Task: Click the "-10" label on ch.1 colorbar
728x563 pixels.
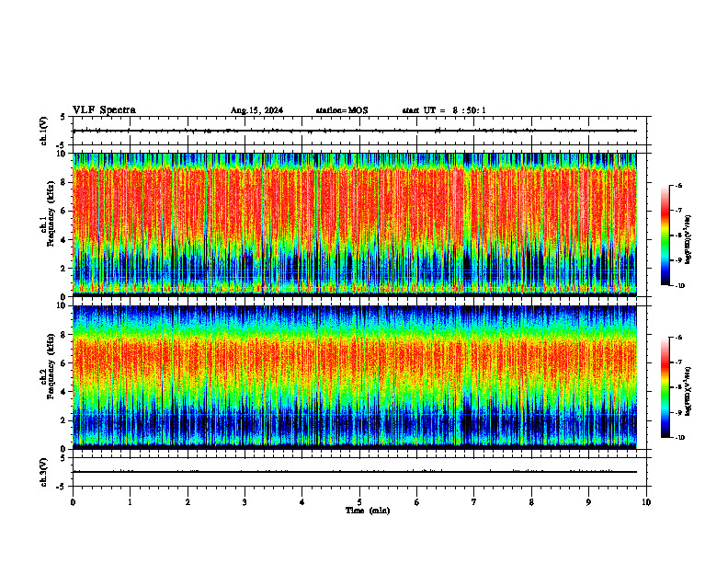Action: (x=679, y=286)
